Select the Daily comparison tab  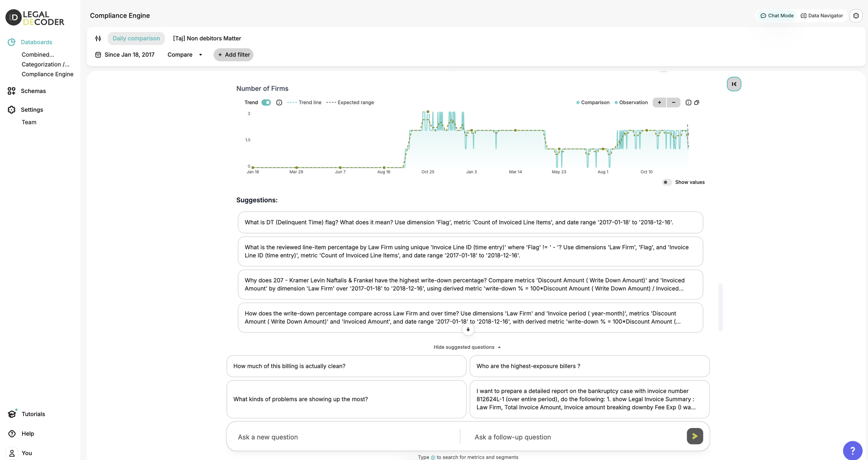[x=136, y=39]
